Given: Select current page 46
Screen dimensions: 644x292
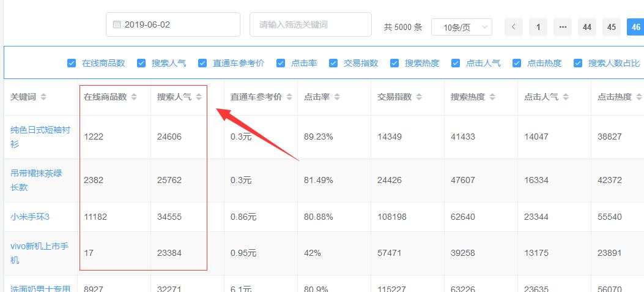Looking at the screenshot, I should [635, 27].
